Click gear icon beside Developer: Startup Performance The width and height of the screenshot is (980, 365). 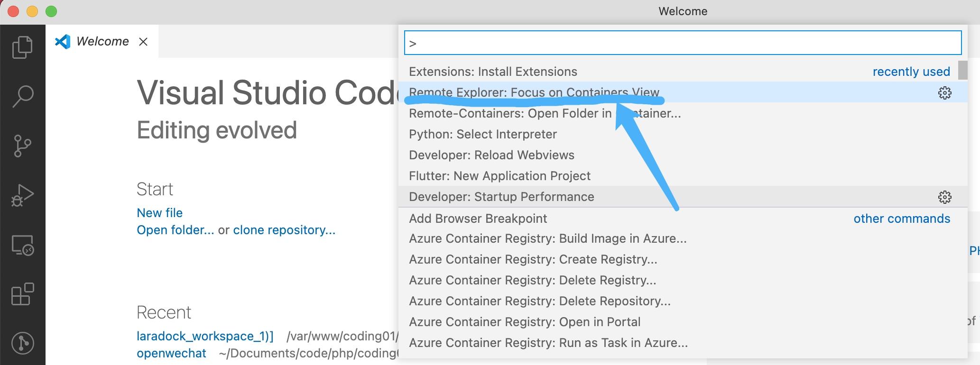944,197
